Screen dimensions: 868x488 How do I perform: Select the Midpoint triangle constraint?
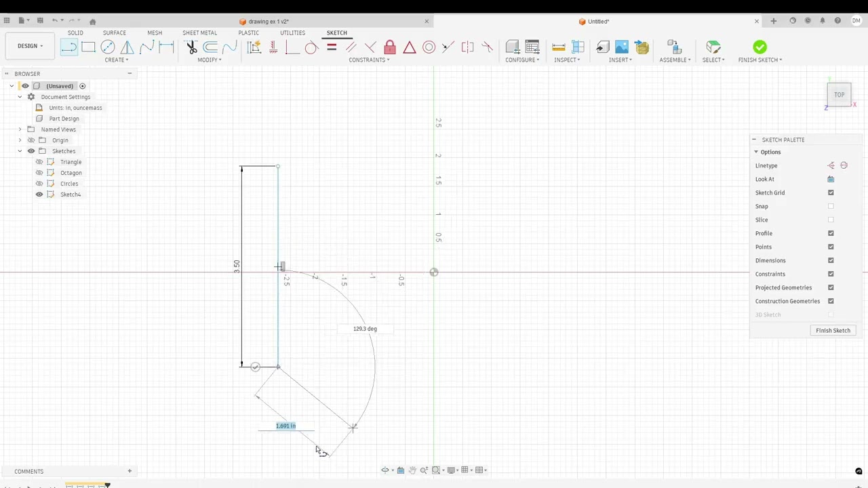[x=410, y=47]
